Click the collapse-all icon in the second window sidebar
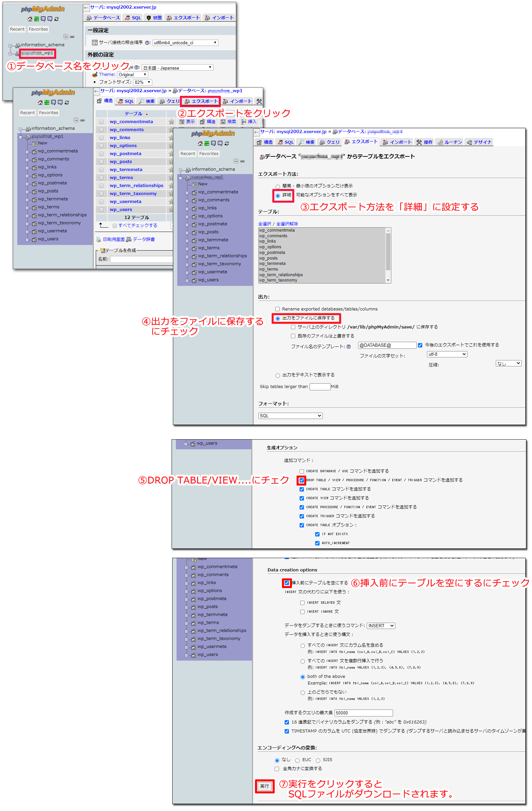The image size is (532, 811). click(76, 120)
